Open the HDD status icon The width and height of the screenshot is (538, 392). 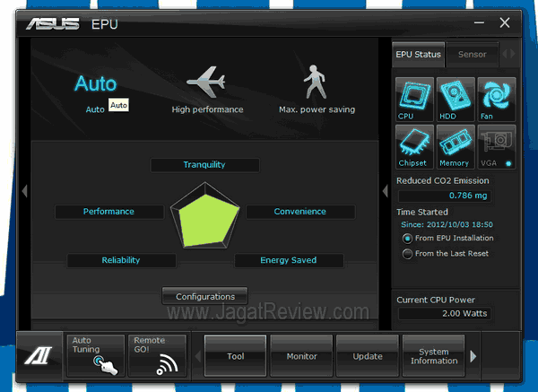point(456,100)
